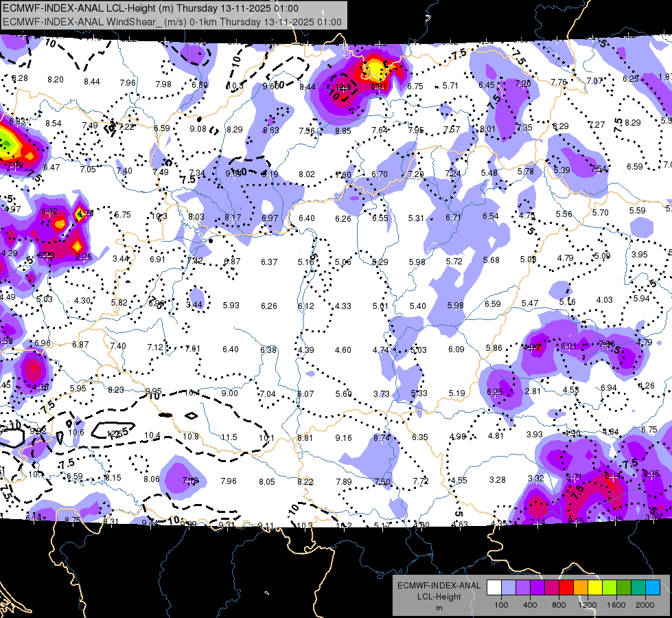Click the wind shear value 5.31

pos(416,218)
